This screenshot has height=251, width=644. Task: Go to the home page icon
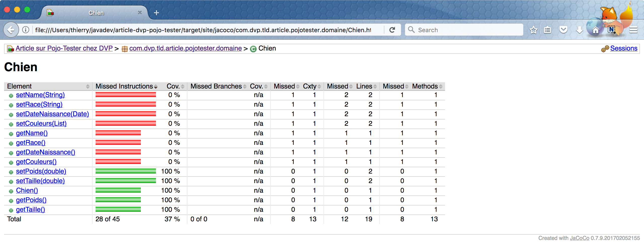pos(595,30)
